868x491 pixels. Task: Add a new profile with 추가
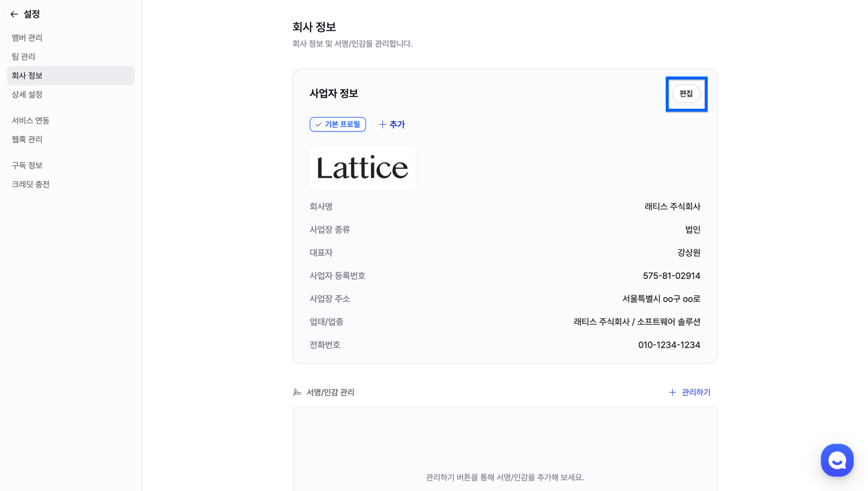click(x=392, y=124)
